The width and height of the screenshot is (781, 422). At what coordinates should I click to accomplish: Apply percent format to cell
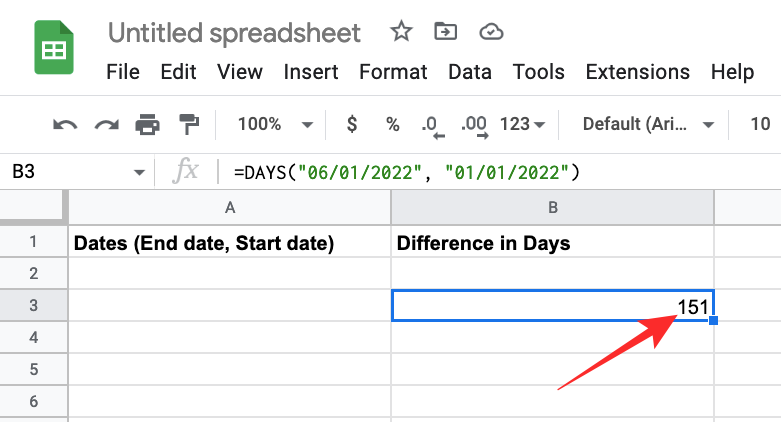point(392,125)
